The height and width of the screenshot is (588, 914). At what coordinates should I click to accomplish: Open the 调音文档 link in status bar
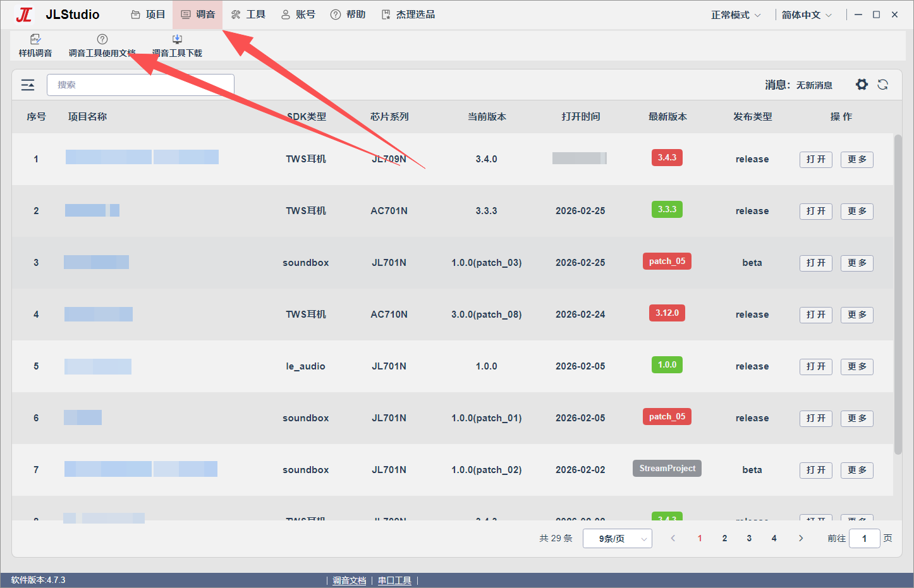[x=350, y=580]
